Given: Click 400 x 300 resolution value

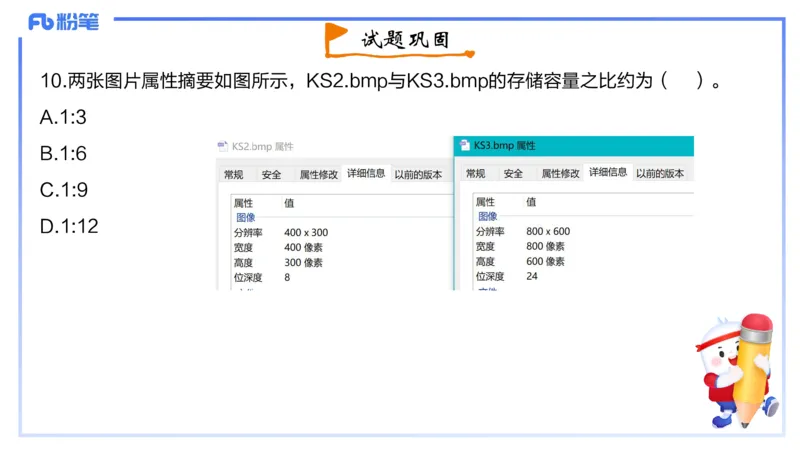Looking at the screenshot, I should tap(306, 233).
